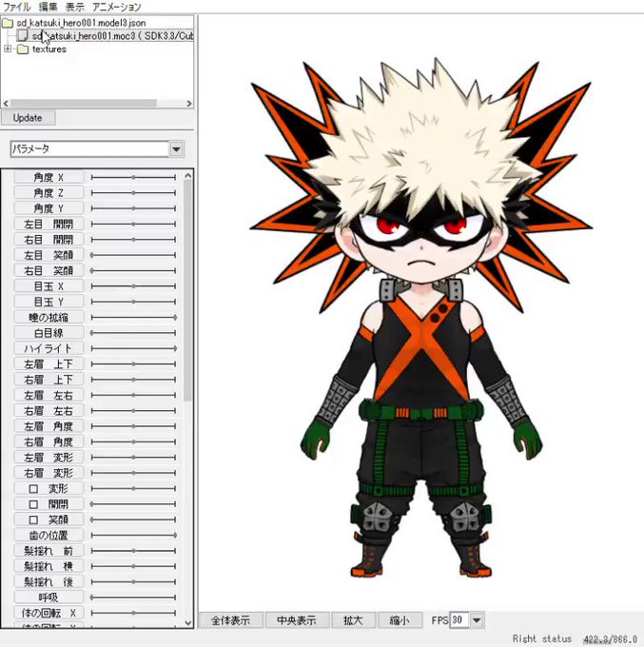
Task: Click the 髪揺れ 前 slider
Action: tap(133, 551)
